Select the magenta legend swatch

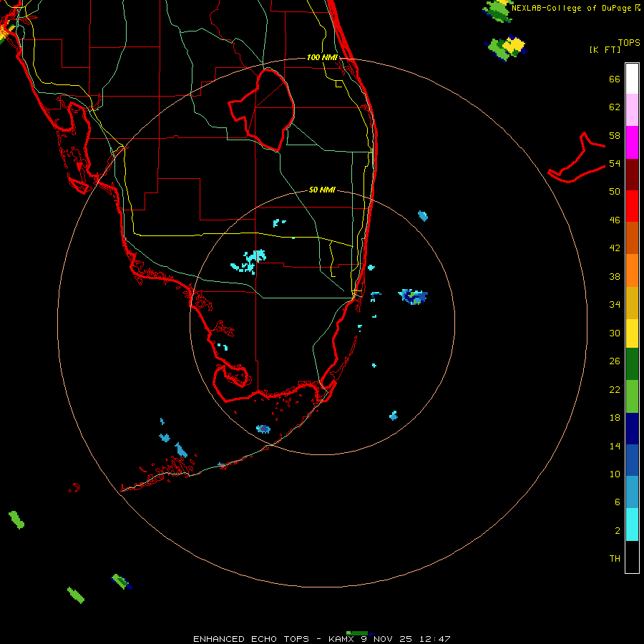(632, 142)
